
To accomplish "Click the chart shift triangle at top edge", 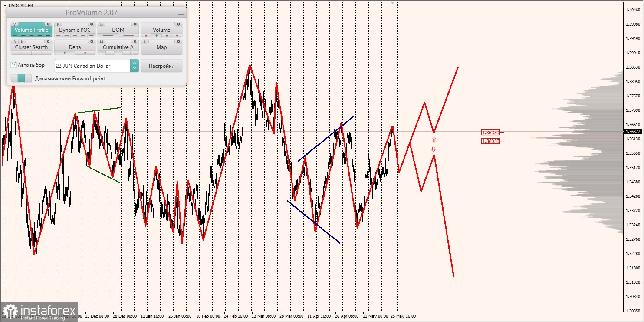I will coord(393,2).
